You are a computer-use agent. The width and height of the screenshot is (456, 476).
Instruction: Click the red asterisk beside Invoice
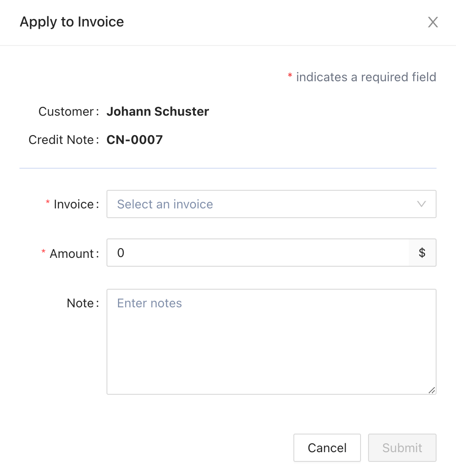click(x=48, y=203)
